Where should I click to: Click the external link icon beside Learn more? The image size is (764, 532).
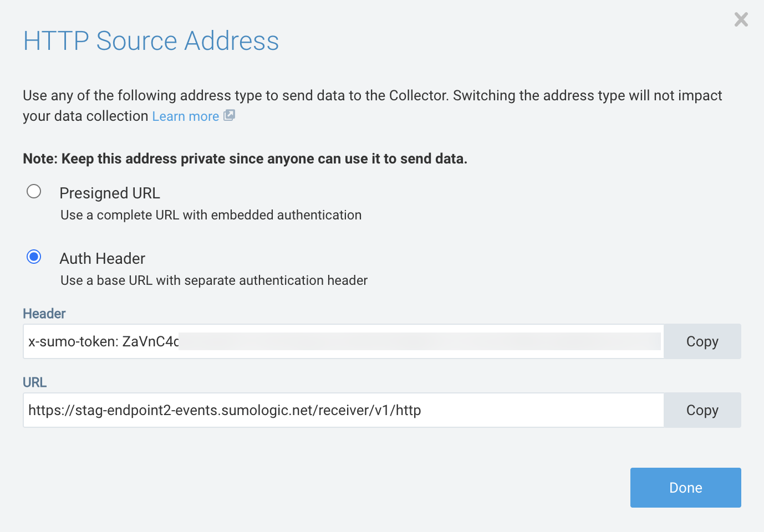pos(230,115)
